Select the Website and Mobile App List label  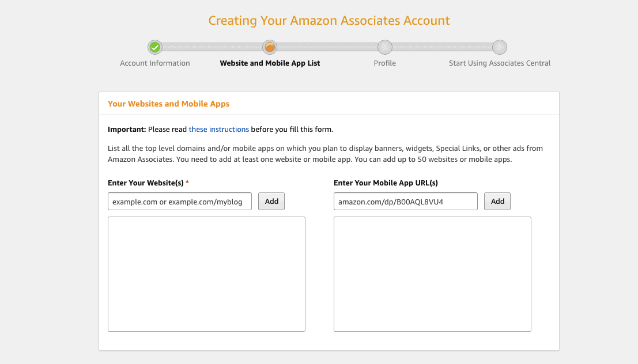coord(270,63)
